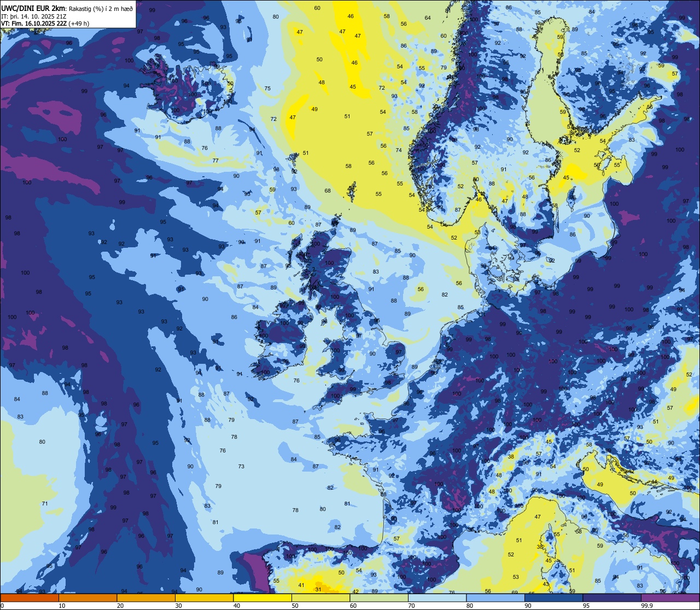Click the "UWC/DINI EUR 2km" title text

pyautogui.click(x=33, y=8)
